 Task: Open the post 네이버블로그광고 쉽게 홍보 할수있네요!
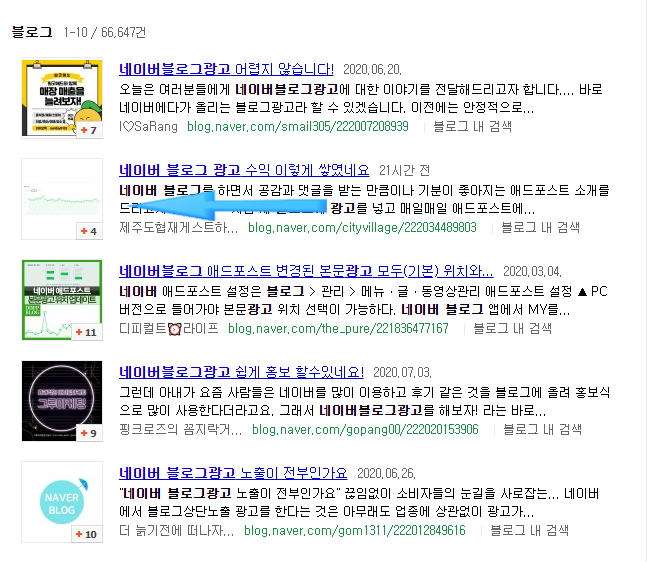(241, 373)
